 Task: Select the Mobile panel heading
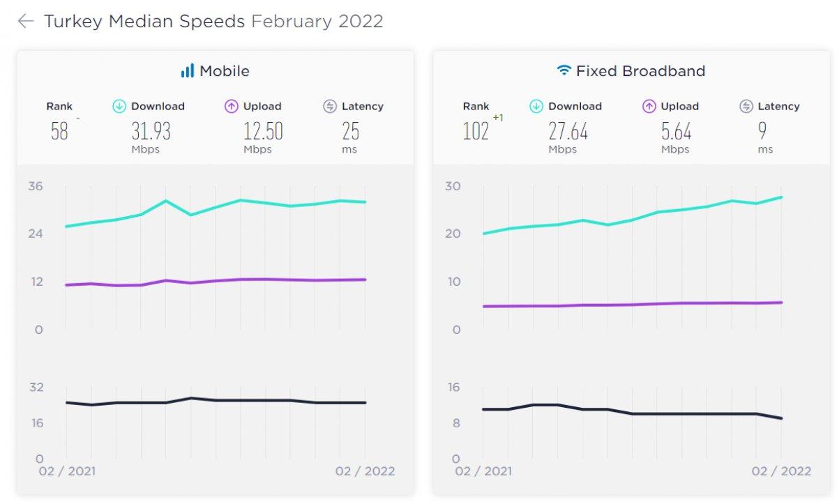point(224,70)
